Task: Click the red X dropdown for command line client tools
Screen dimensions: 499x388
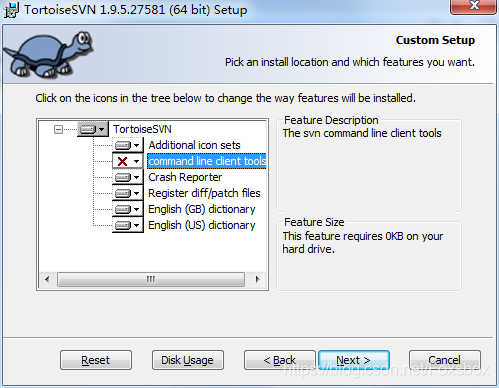Action: point(128,161)
